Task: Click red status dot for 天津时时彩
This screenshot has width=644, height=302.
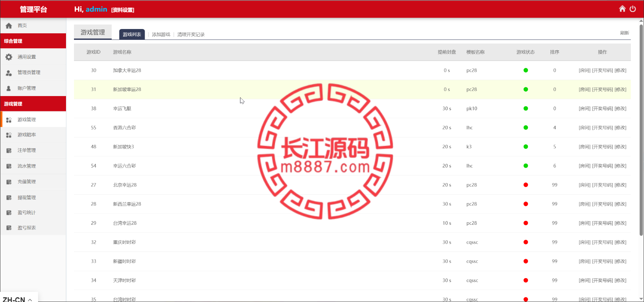Action: 525,280
